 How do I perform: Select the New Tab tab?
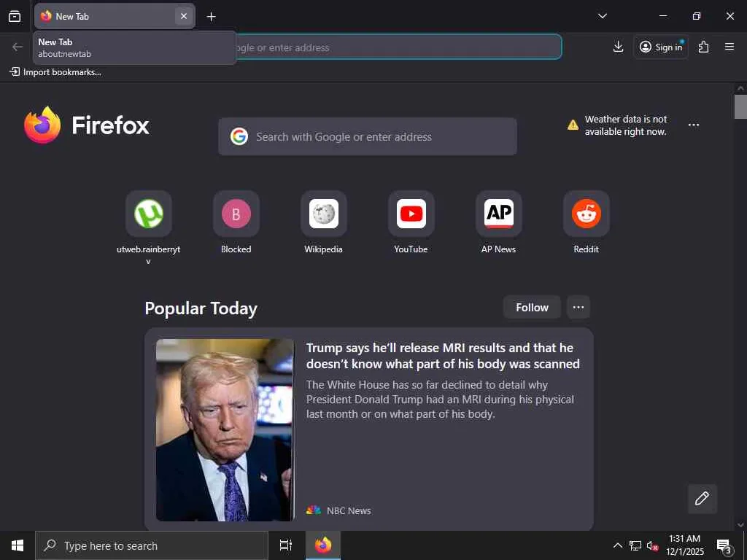(x=115, y=16)
